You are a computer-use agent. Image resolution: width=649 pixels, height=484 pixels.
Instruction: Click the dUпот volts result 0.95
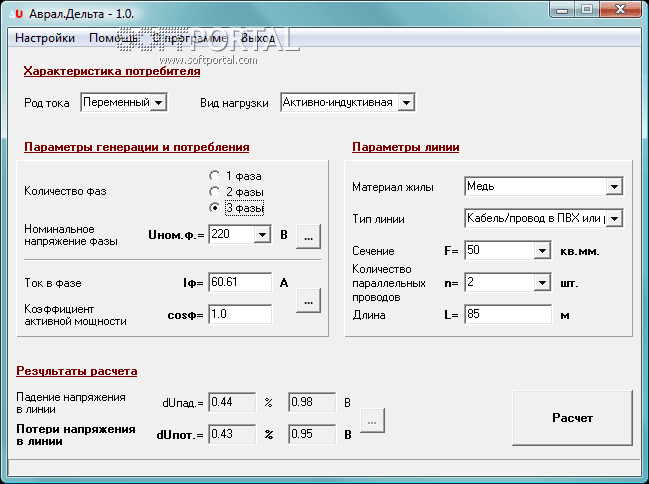pyautogui.click(x=312, y=434)
